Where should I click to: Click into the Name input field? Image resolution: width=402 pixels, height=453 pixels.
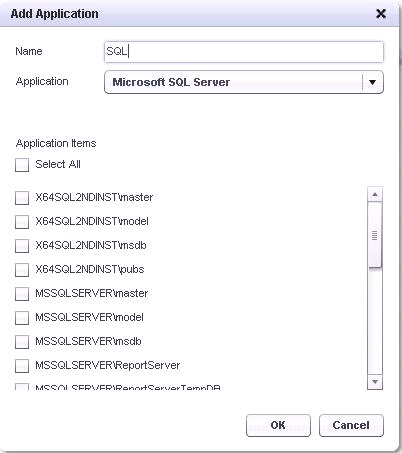point(244,52)
